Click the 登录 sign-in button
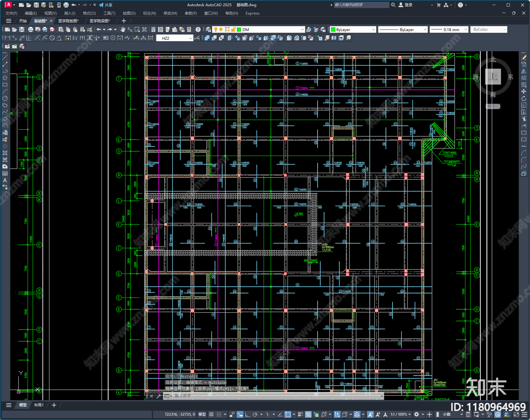 pyautogui.click(x=405, y=5)
